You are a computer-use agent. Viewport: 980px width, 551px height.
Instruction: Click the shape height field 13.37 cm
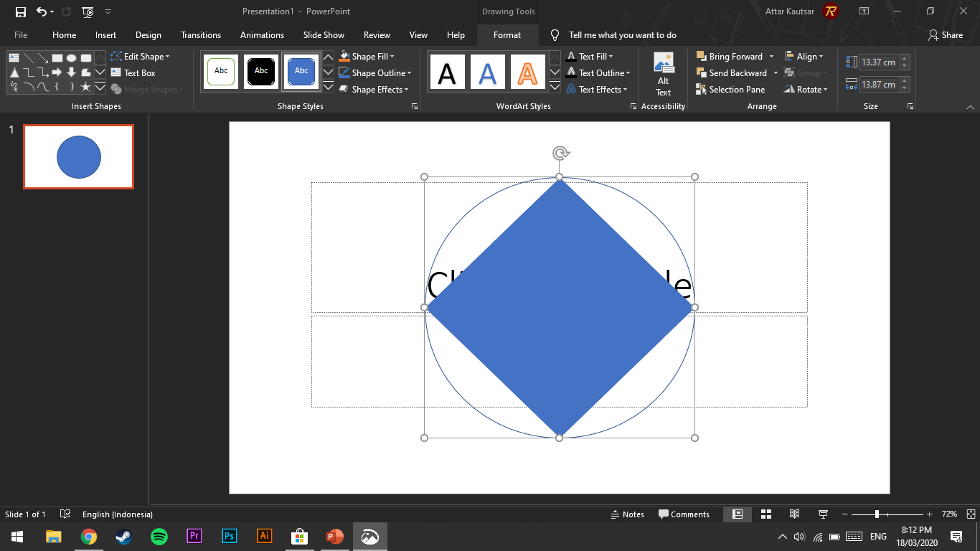879,62
